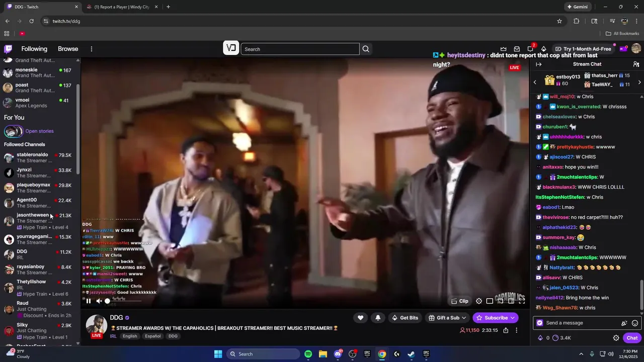Image resolution: width=644 pixels, height=362 pixels.
Task: Open the video player settings gear
Action: [479, 301]
